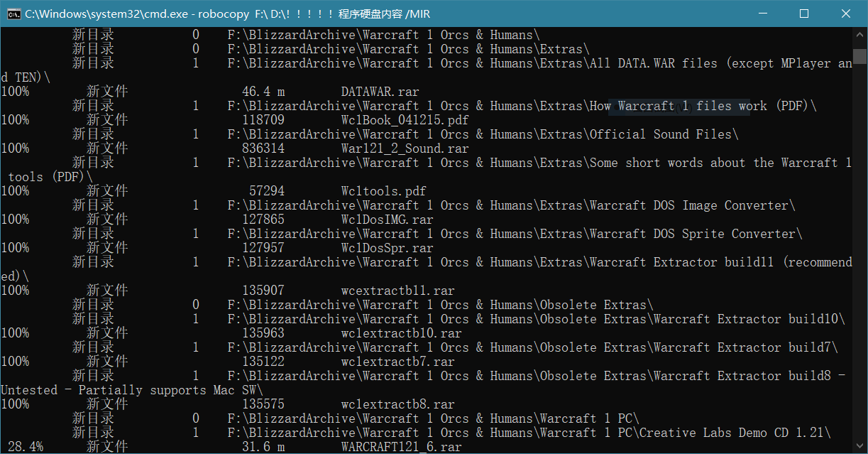Minimize the robocopy command window
Viewport: 868px width, 454px height.
[x=762, y=13]
